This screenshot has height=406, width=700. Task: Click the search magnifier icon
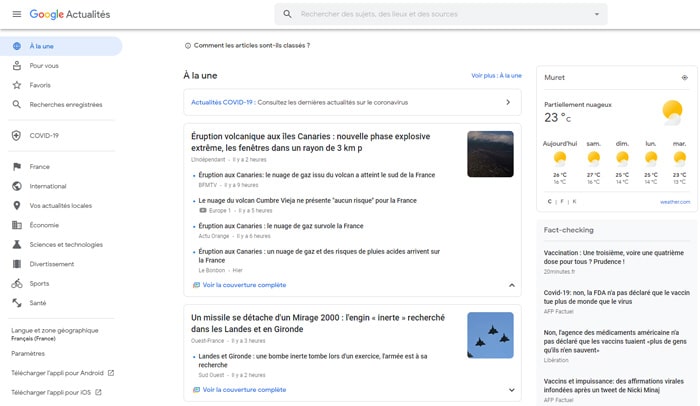pos(288,14)
